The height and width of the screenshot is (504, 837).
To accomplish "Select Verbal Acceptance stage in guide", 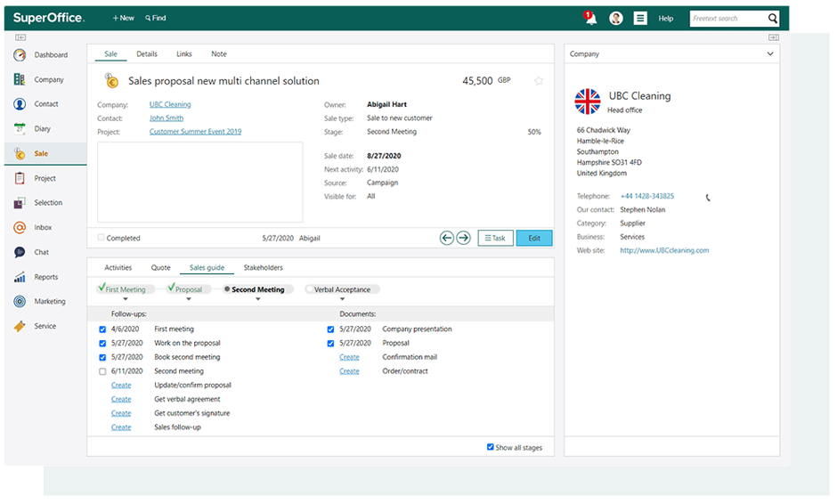I will 342,289.
